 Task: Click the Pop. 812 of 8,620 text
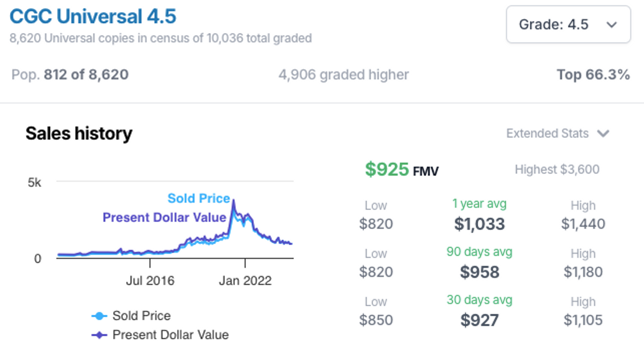tap(70, 75)
